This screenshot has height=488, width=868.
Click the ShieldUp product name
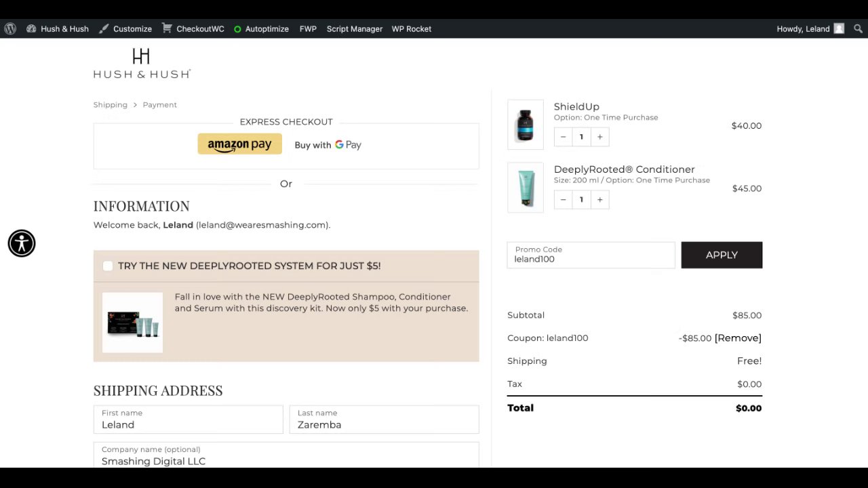[x=576, y=106]
